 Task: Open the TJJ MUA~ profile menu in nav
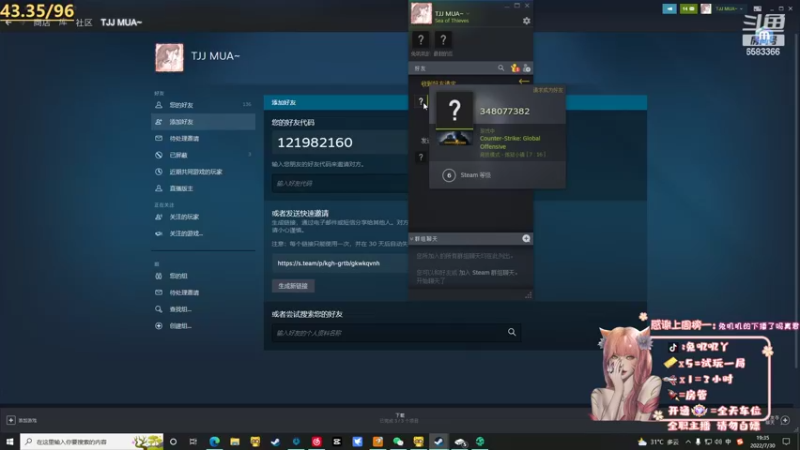pos(121,22)
